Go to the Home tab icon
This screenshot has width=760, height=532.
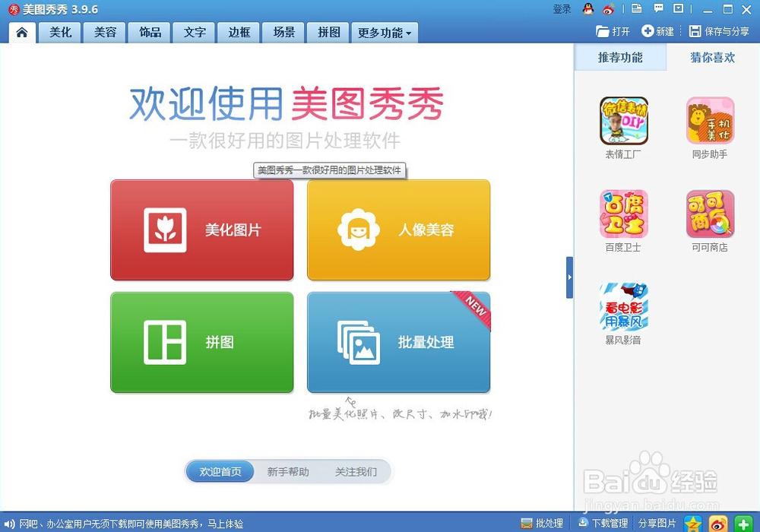pos(22,33)
